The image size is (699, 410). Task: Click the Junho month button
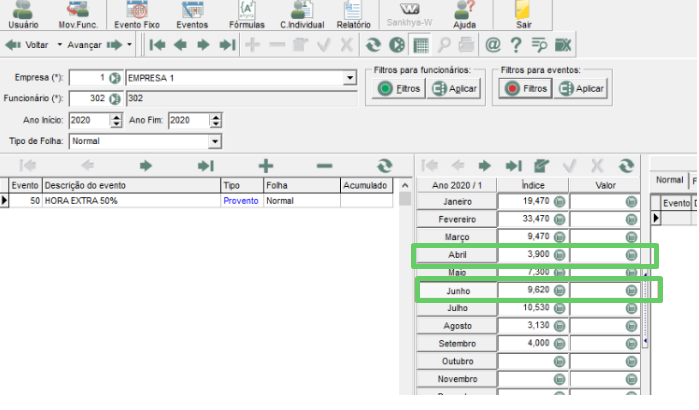tap(458, 291)
